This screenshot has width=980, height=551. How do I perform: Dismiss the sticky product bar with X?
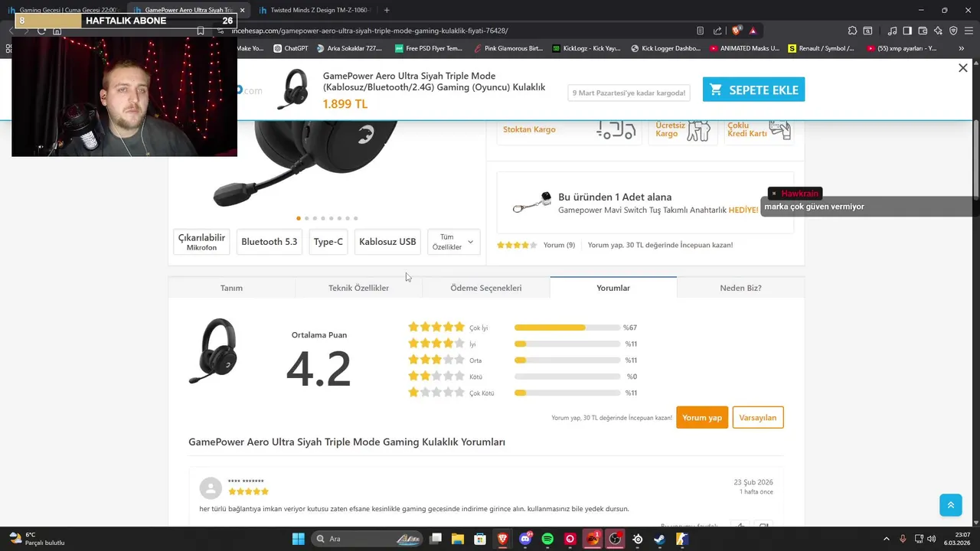coord(963,68)
